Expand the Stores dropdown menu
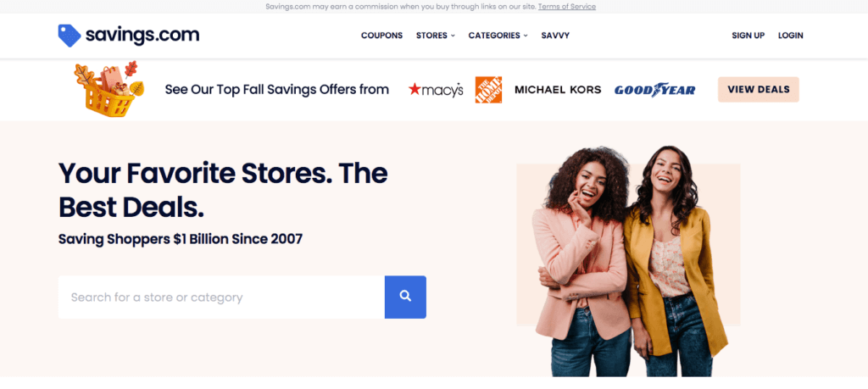Image resolution: width=868 pixels, height=389 pixels. tap(435, 36)
